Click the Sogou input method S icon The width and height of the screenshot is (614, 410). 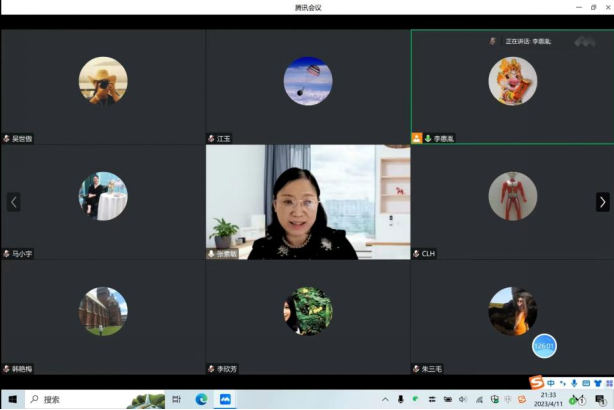click(x=536, y=383)
